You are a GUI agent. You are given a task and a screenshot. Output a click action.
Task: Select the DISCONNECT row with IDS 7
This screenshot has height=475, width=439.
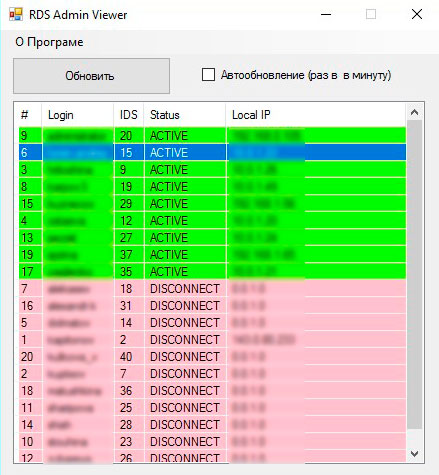[x=212, y=374]
